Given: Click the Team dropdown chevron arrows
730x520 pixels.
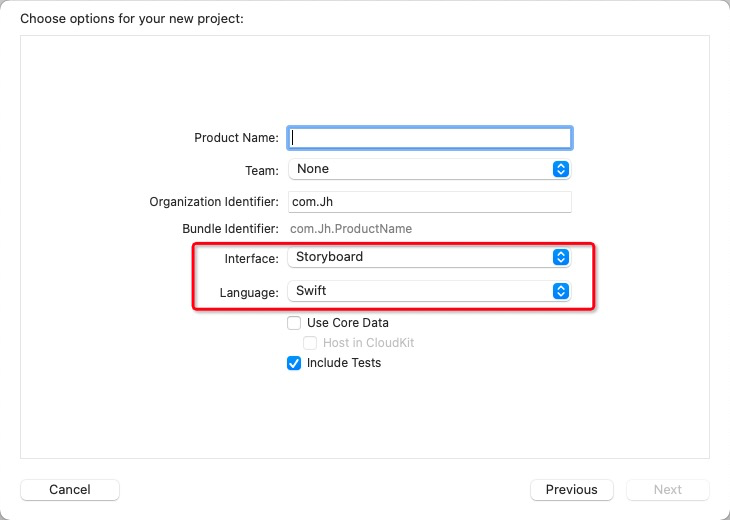Looking at the screenshot, I should click(561, 169).
